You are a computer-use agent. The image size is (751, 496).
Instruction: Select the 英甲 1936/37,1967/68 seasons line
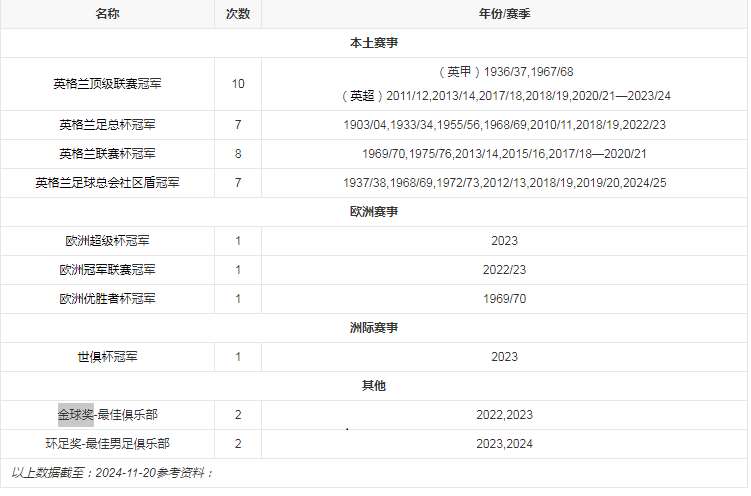point(504,72)
